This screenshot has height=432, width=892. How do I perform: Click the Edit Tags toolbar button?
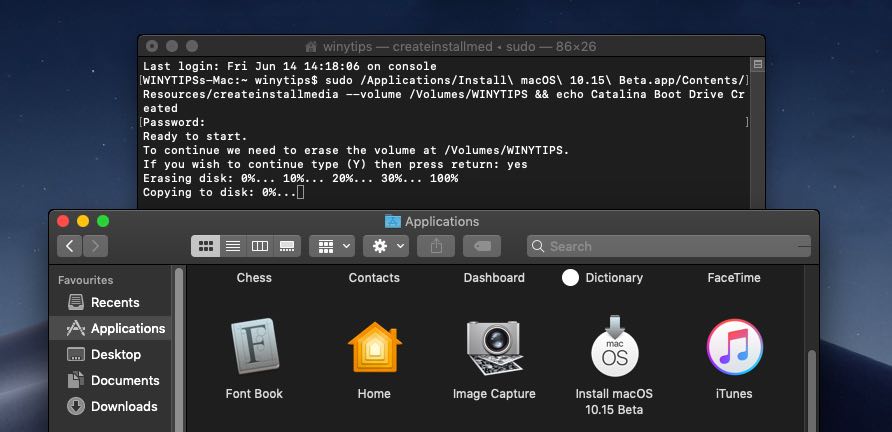pos(482,246)
